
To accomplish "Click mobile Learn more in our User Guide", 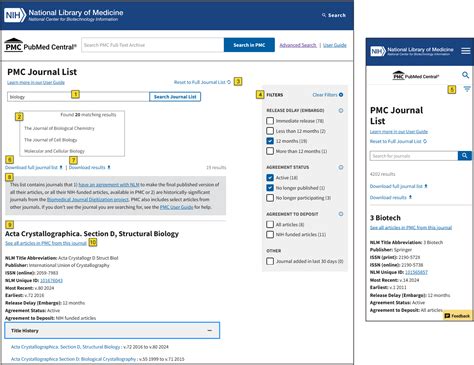I will (x=399, y=132).
